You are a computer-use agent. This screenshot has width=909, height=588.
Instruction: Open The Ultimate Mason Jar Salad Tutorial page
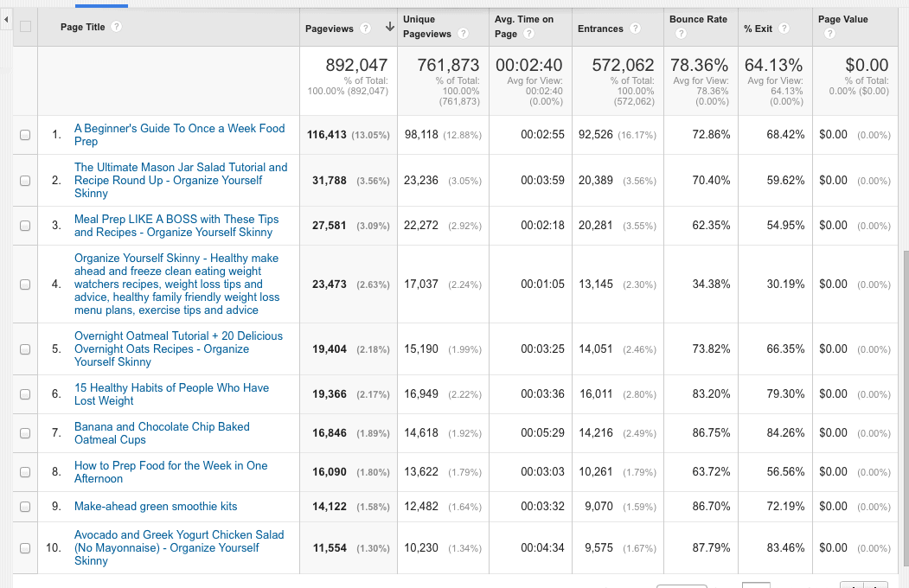point(180,180)
